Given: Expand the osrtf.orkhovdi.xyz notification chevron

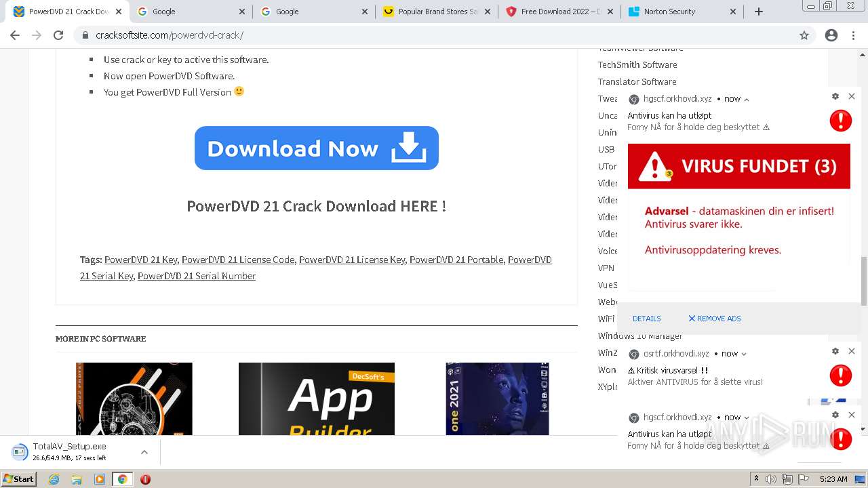Looking at the screenshot, I should click(744, 354).
